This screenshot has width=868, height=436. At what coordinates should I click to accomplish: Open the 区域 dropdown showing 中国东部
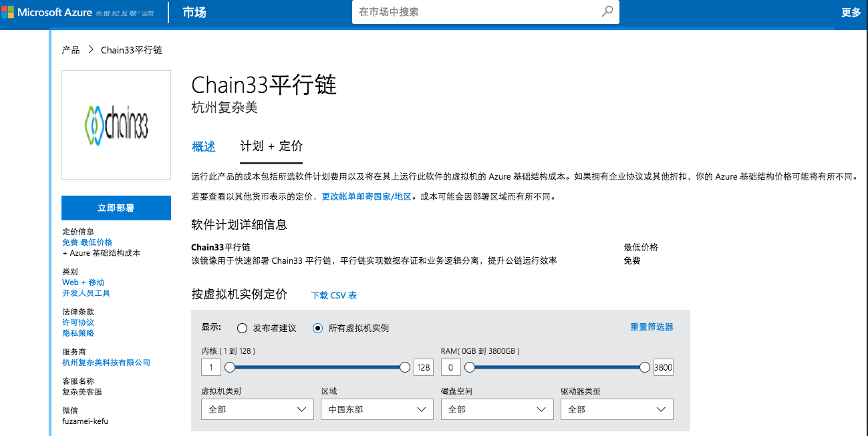coord(377,409)
